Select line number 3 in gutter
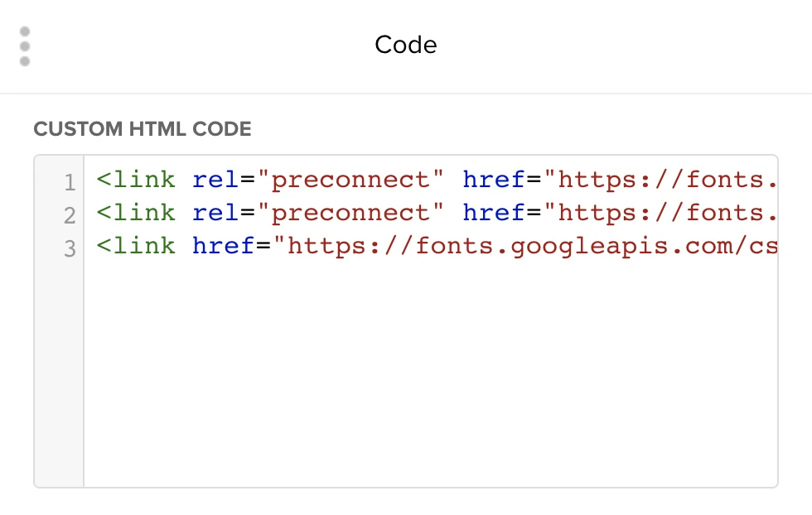The width and height of the screenshot is (812, 515). [70, 248]
